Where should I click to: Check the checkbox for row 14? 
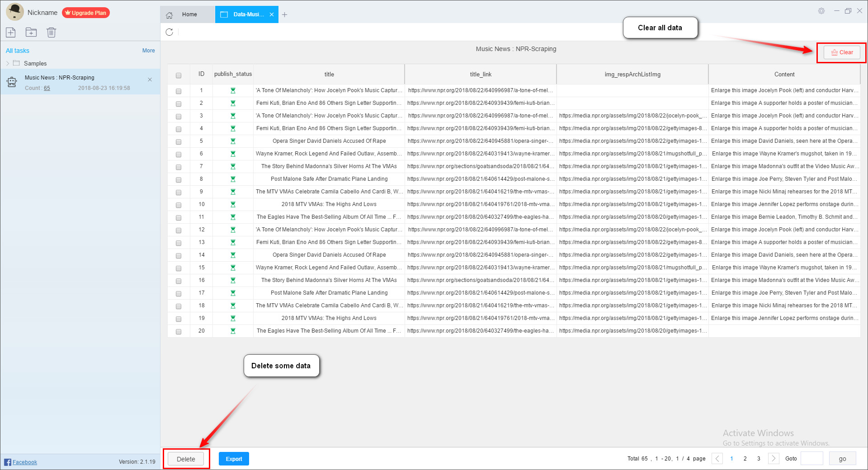point(179,256)
